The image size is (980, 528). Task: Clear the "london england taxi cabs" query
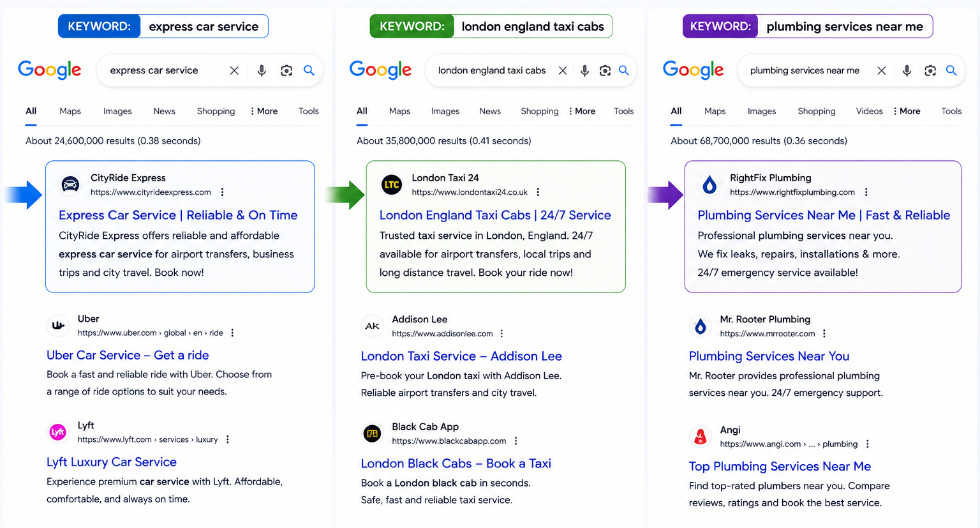tap(562, 71)
